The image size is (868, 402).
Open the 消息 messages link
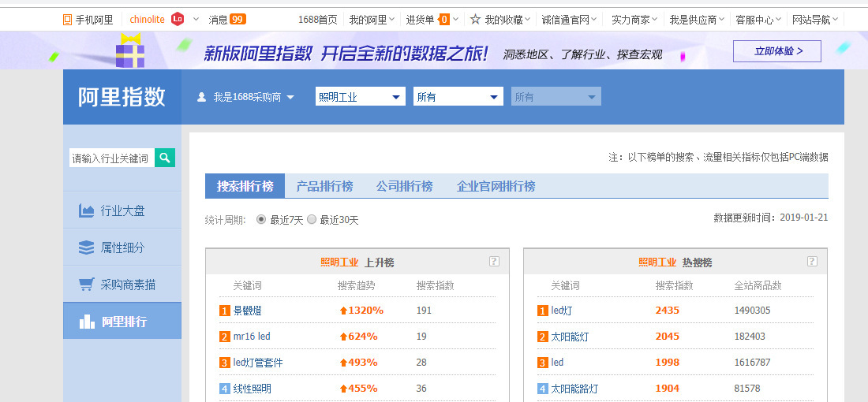pos(218,20)
